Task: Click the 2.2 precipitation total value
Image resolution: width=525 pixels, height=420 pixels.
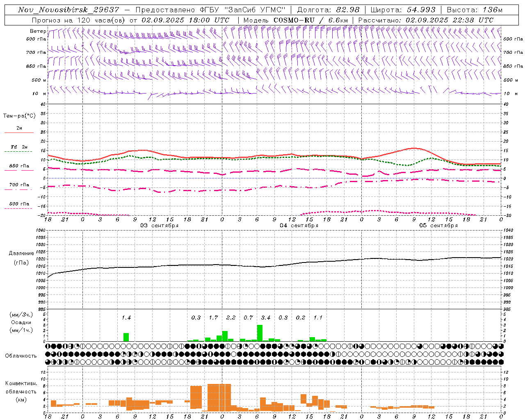Action: [x=231, y=317]
